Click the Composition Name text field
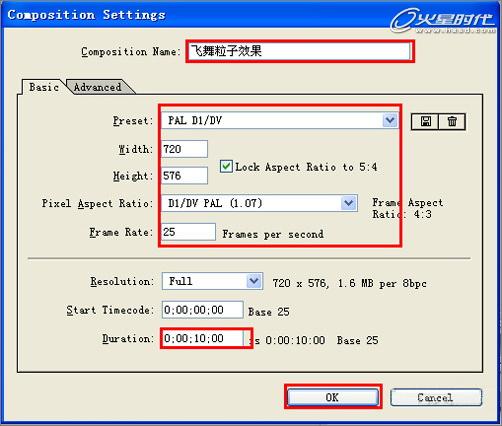The image size is (502, 426). tap(299, 51)
